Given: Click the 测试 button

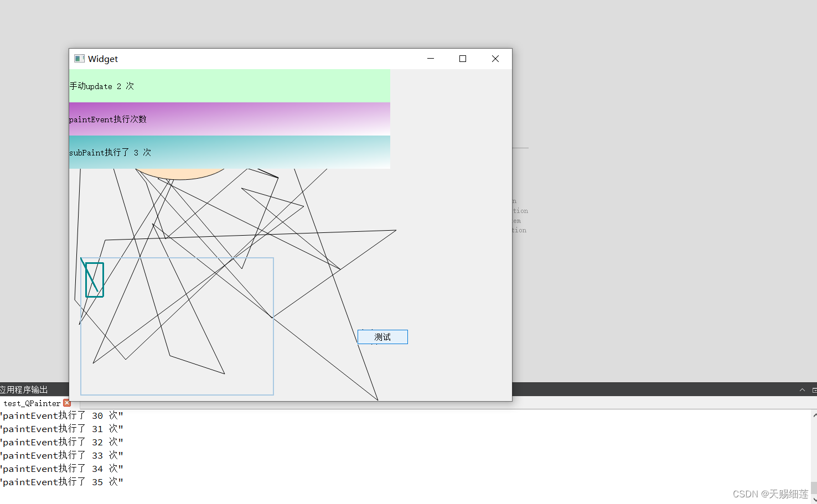Looking at the screenshot, I should tap(382, 337).
